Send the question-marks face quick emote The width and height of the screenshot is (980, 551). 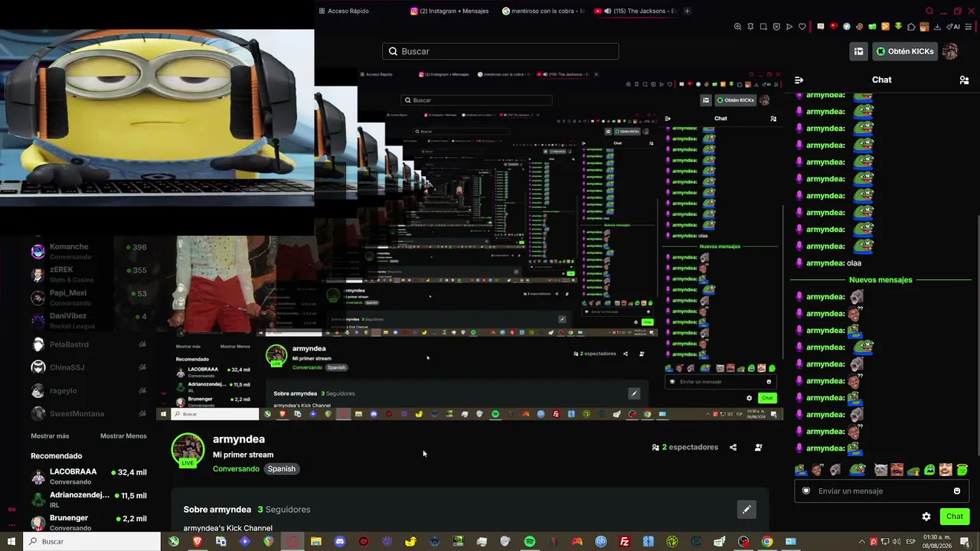pyautogui.click(x=818, y=470)
